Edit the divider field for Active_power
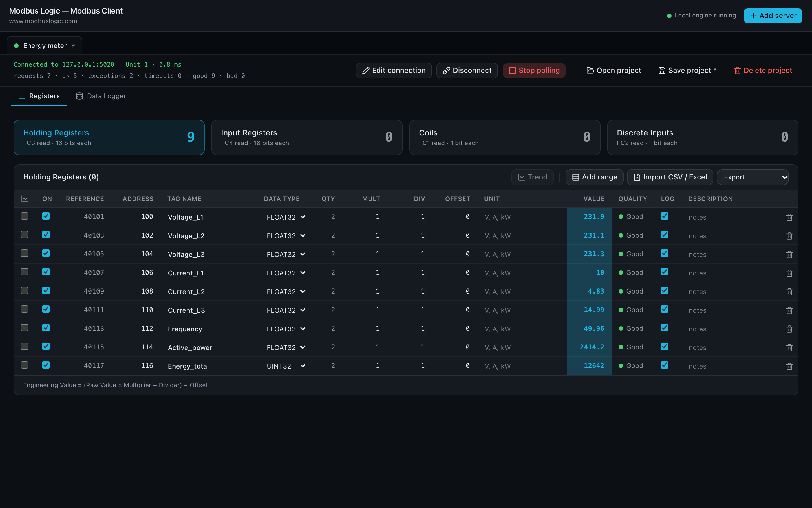This screenshot has height=508, width=812. [409, 347]
